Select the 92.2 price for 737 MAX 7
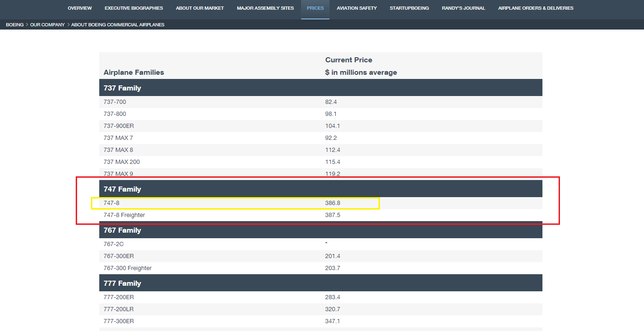 (x=331, y=138)
